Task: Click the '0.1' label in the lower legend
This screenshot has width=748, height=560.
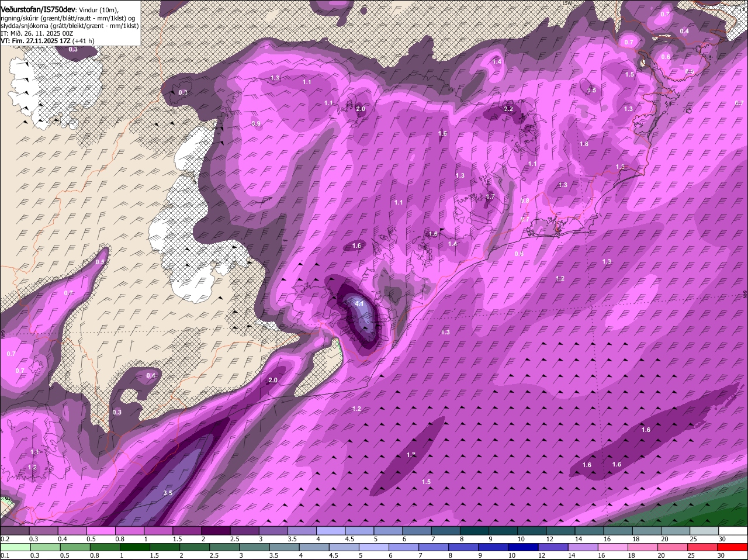Action: (5, 555)
